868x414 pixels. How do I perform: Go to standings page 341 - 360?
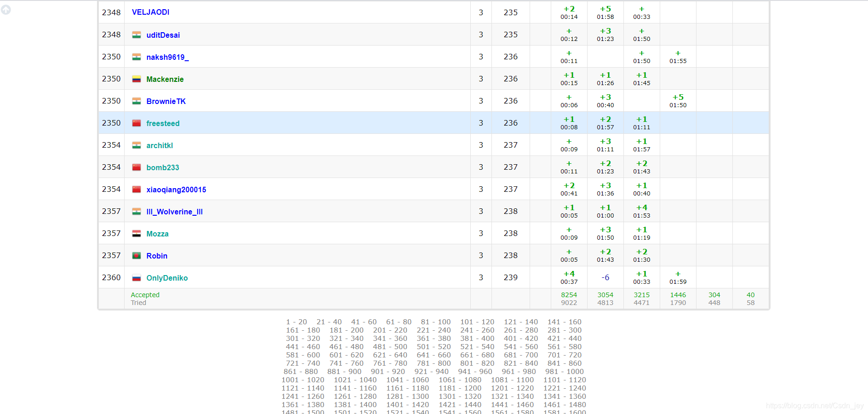(x=390, y=339)
